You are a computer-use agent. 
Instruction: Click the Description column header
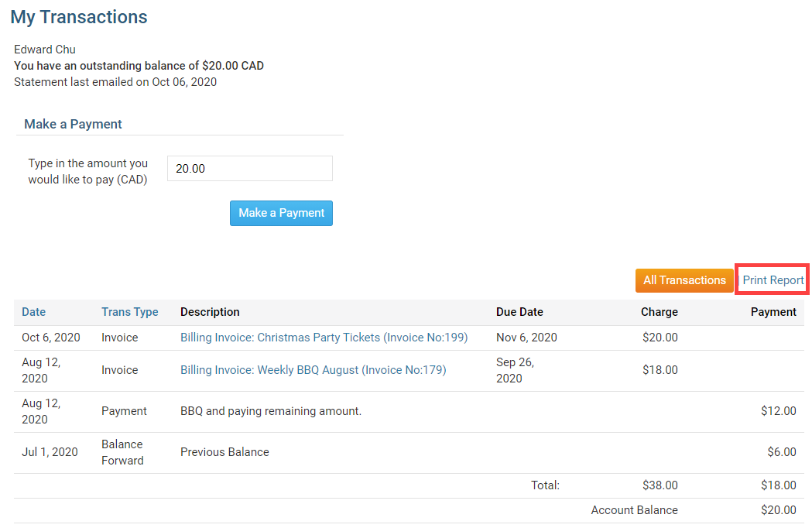(210, 312)
